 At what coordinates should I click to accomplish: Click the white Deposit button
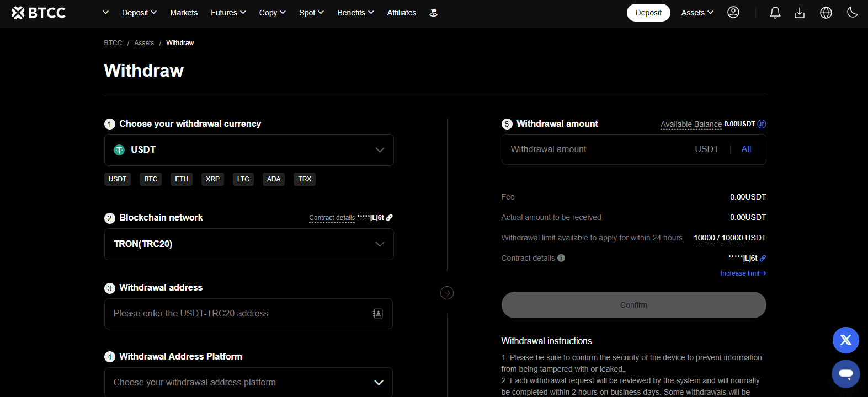tap(648, 13)
